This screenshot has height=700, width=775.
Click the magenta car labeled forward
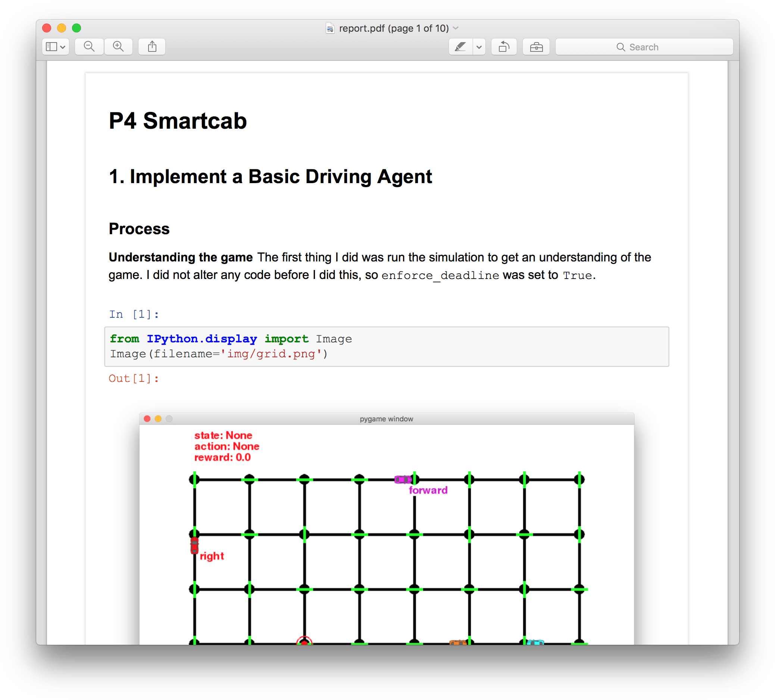tap(403, 480)
